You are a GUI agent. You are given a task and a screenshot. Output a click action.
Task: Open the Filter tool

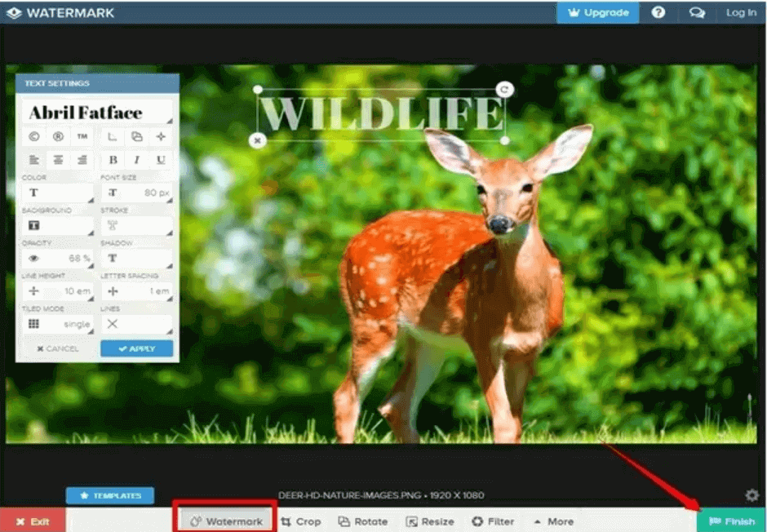493,521
